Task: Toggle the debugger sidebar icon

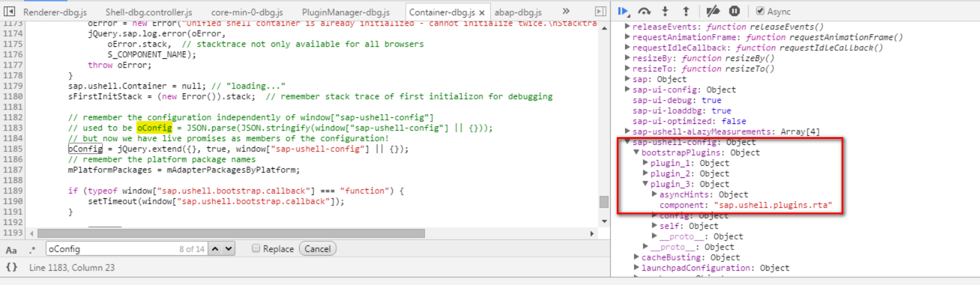Action: click(x=600, y=11)
